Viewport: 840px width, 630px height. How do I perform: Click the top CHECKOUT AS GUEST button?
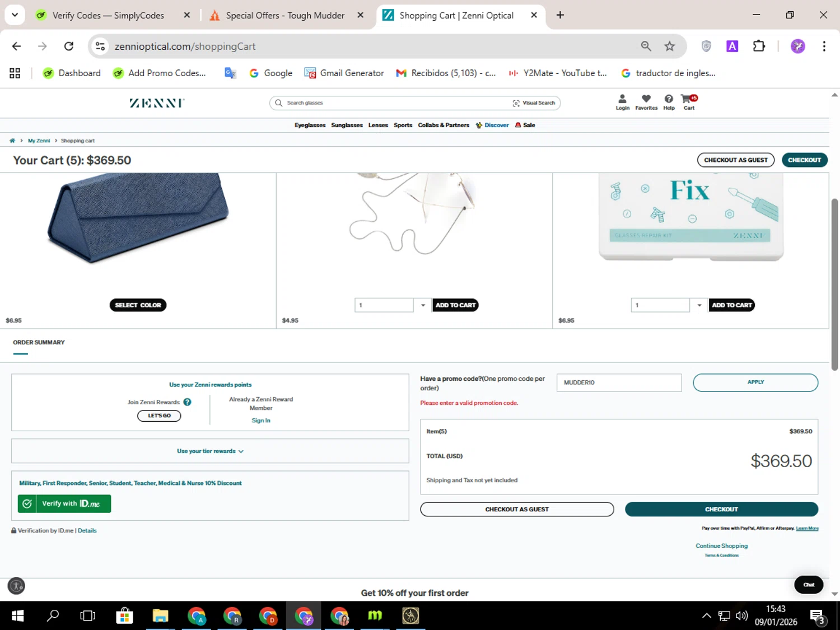click(736, 160)
